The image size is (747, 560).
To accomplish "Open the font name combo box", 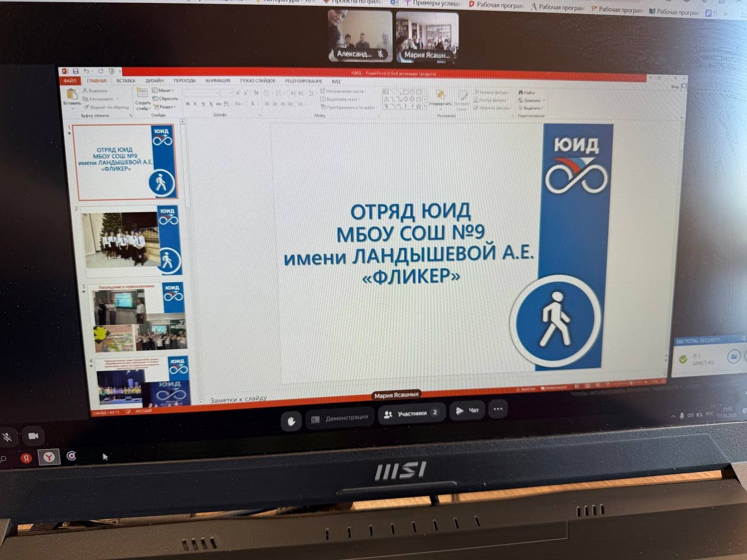I will click(201, 93).
